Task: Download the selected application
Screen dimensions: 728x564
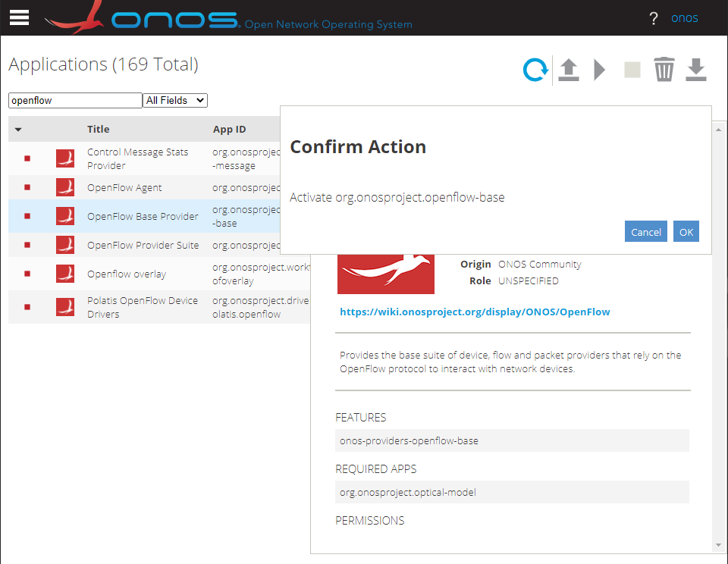Action: click(x=696, y=70)
